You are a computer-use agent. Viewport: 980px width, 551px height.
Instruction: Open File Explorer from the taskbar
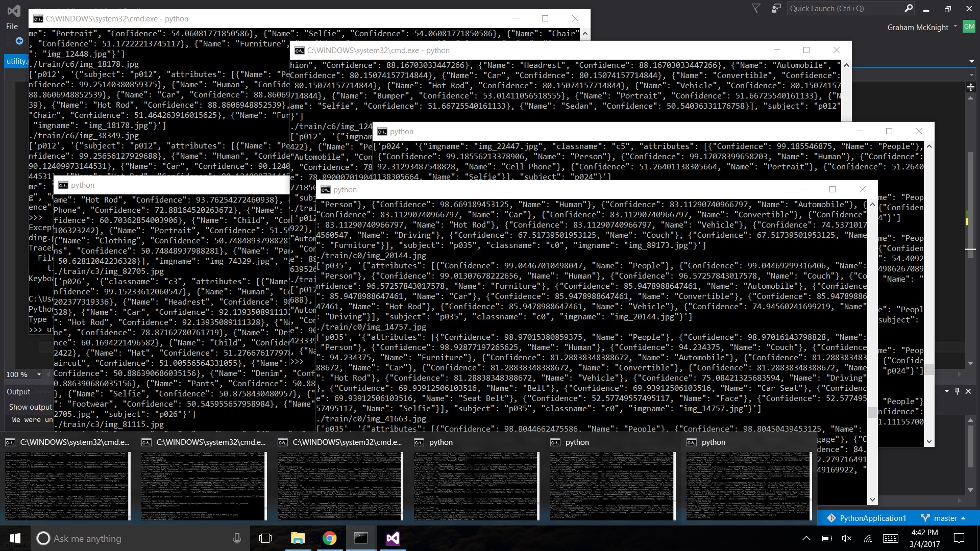pos(298,538)
